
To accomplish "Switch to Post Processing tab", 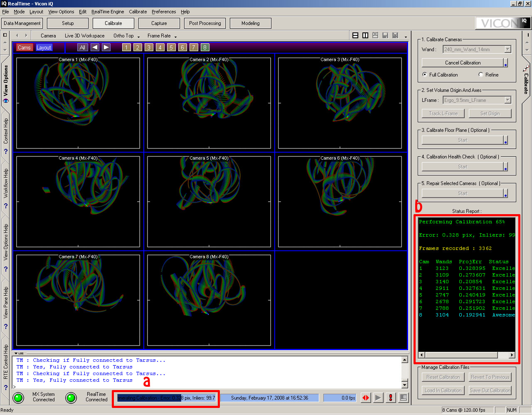I will pyautogui.click(x=205, y=23).
